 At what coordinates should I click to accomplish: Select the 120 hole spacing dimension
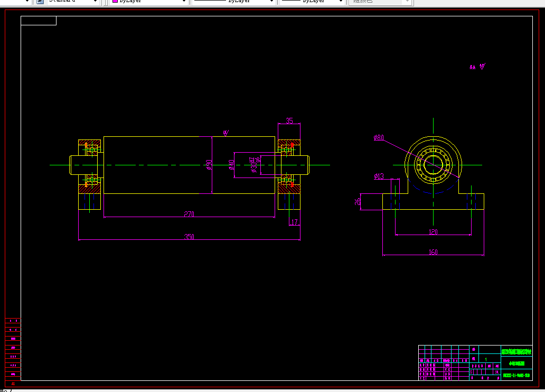[x=433, y=231]
